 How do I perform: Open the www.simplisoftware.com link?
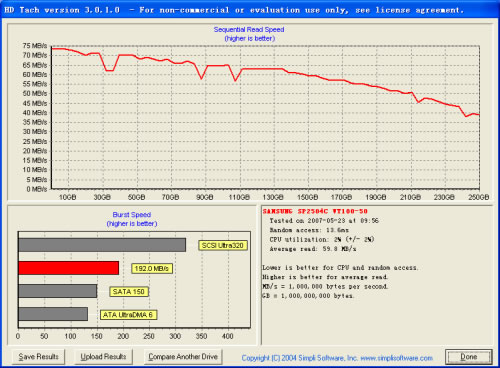pyautogui.click(x=397, y=358)
